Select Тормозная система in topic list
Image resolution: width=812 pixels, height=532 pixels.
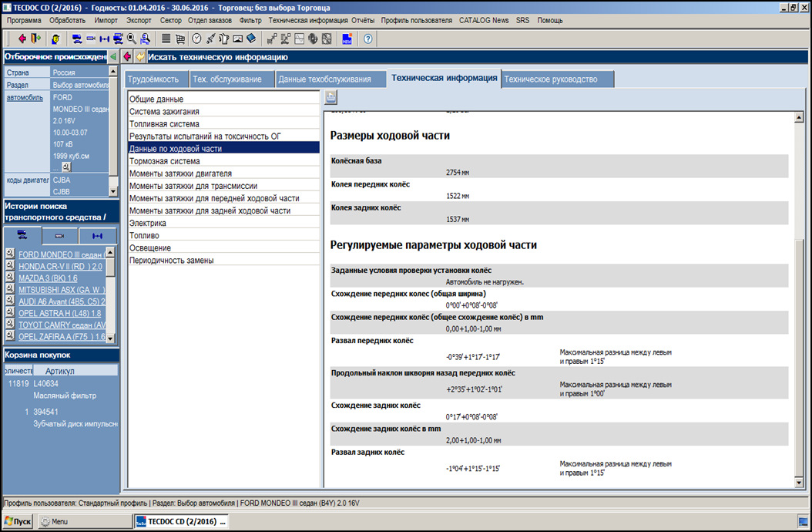click(223, 160)
